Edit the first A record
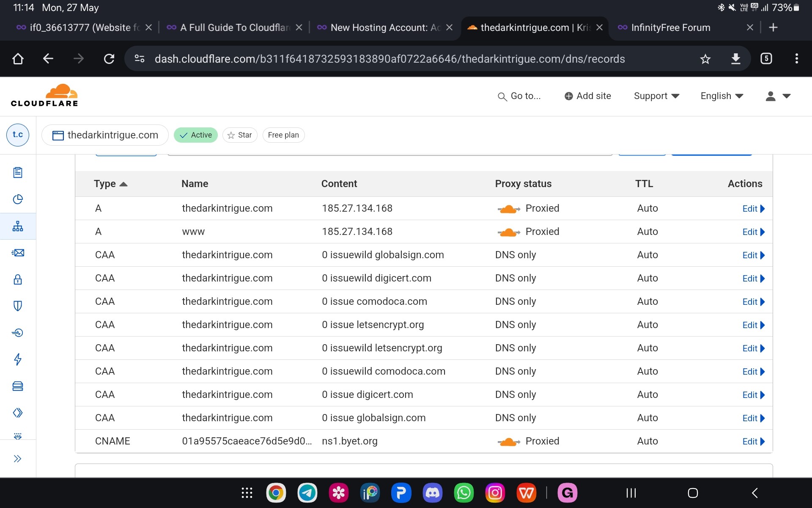This screenshot has width=812, height=508. pyautogui.click(x=751, y=208)
